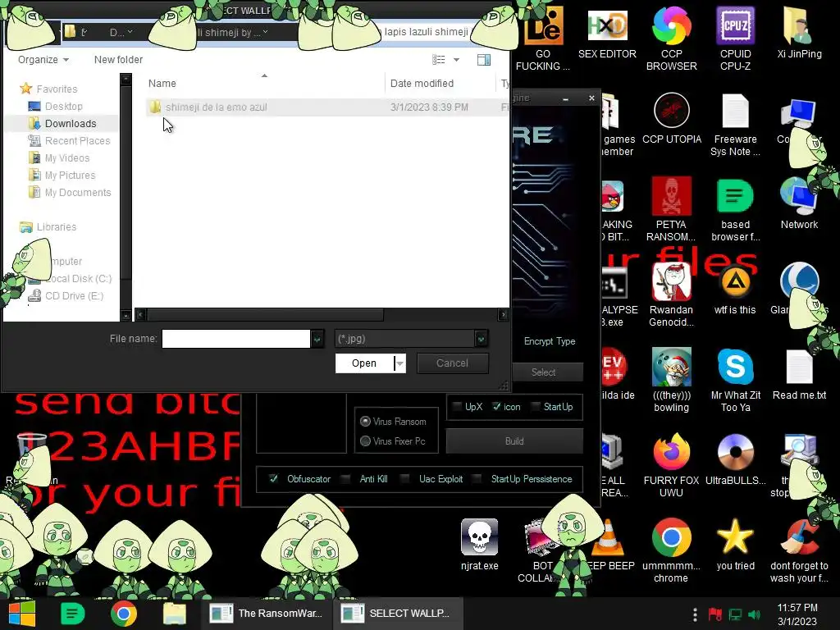Click the Cancel button in dialog
This screenshot has height=630, width=840.
tap(452, 363)
